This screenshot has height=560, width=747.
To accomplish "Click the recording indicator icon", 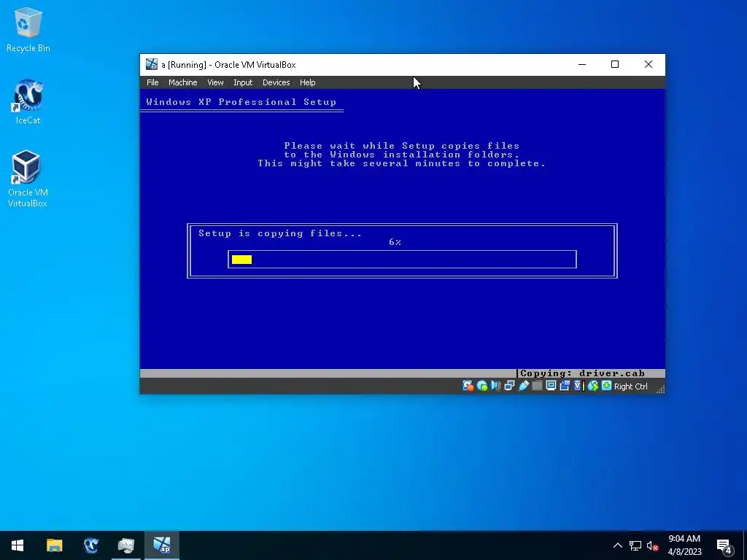I will [x=565, y=386].
